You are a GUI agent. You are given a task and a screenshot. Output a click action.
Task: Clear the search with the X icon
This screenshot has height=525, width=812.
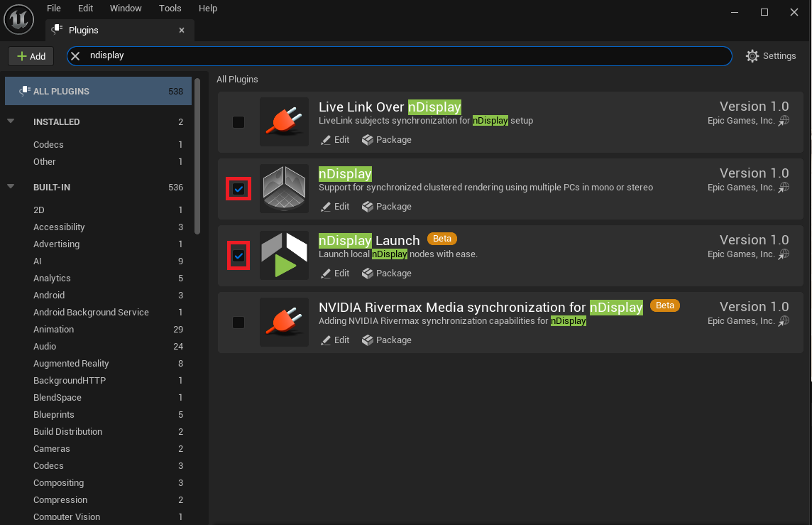tap(76, 56)
